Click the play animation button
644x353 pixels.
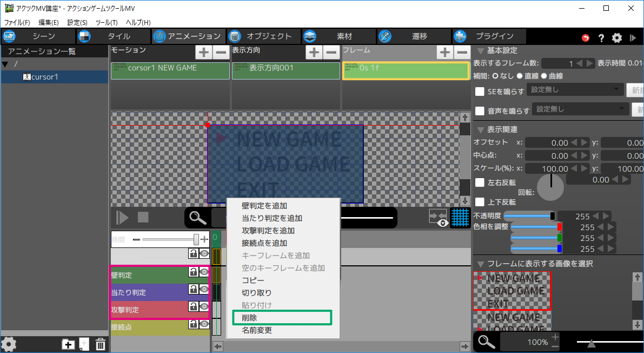pyautogui.click(x=123, y=218)
